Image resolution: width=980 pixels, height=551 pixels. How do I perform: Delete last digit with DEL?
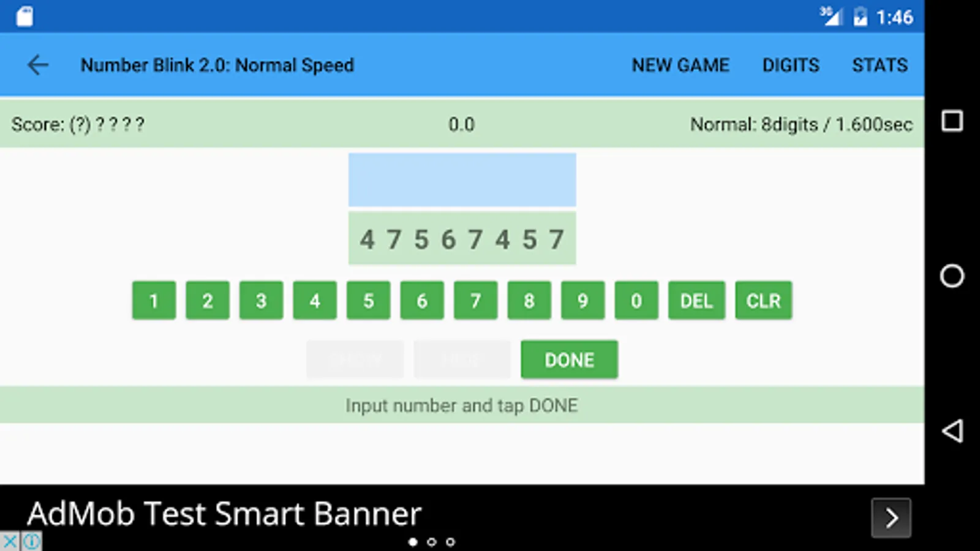coord(696,301)
